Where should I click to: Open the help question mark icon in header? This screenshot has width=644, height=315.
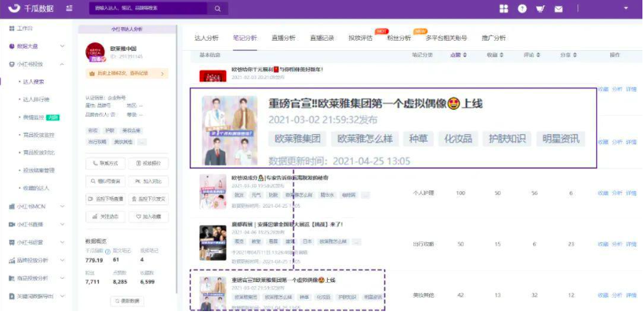[522, 9]
